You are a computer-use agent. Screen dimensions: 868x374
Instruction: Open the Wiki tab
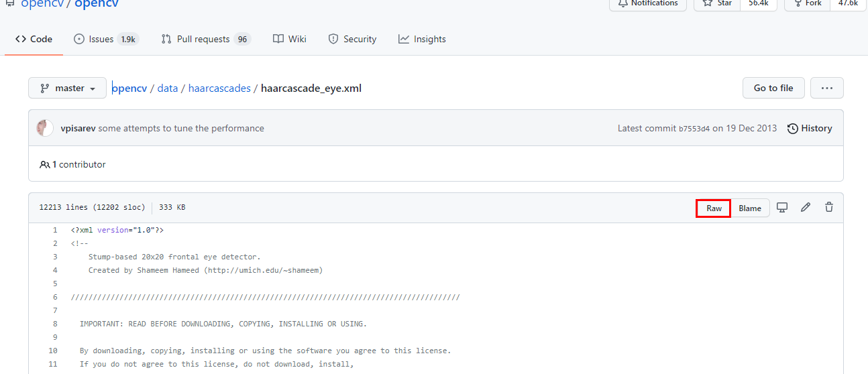[x=290, y=39]
